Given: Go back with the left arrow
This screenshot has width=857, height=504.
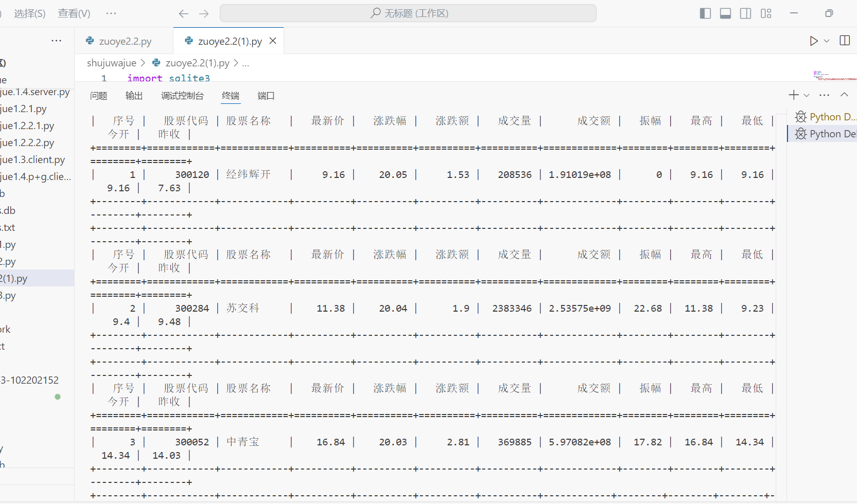Looking at the screenshot, I should 183,13.
